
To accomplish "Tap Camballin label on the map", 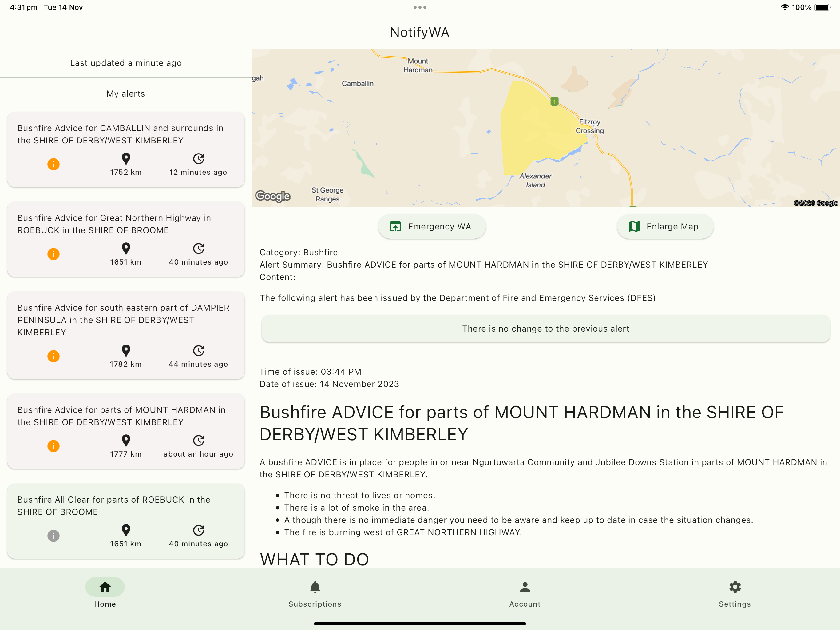I will [x=357, y=83].
